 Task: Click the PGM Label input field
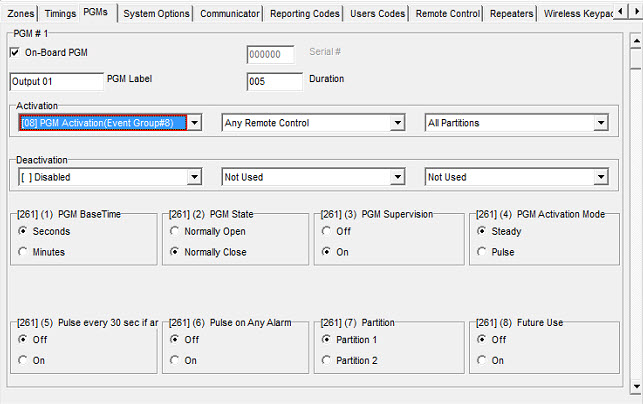56,81
